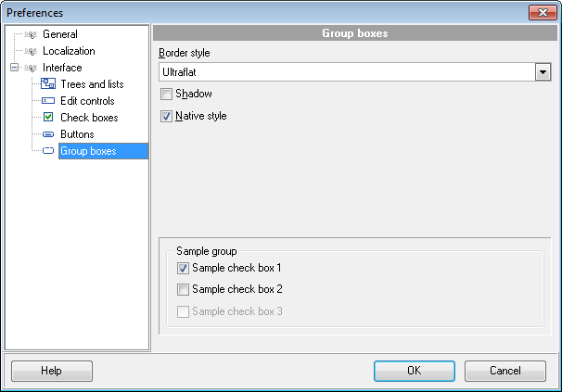This screenshot has width=562, height=392.
Task: Collapse the Interface tree node
Action: pos(13,69)
